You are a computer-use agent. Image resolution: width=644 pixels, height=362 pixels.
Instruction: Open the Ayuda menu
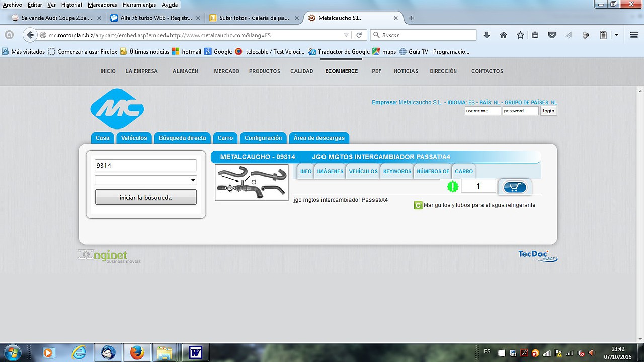(x=170, y=5)
